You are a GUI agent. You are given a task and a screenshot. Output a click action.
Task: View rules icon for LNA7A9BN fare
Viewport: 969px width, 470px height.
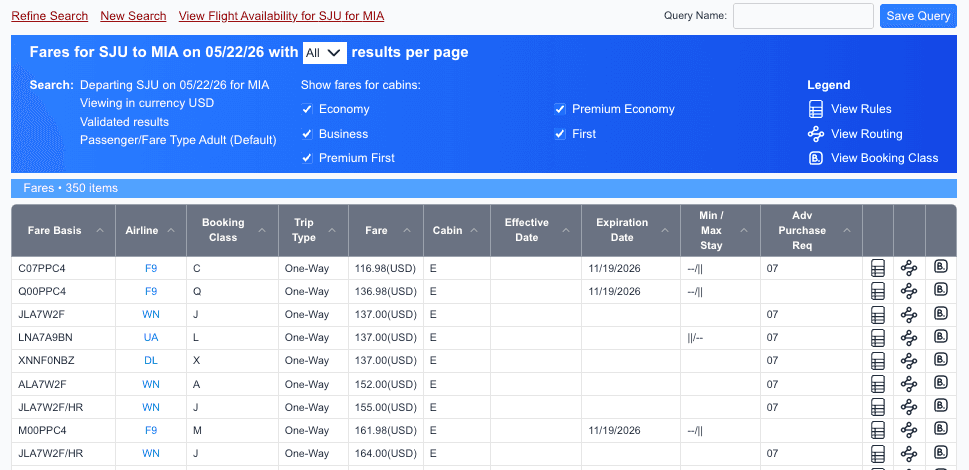(878, 338)
